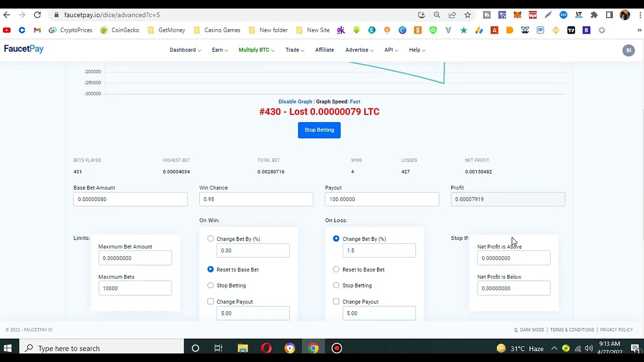Open Privacy Policy link
The height and width of the screenshot is (362, 644).
click(x=616, y=330)
